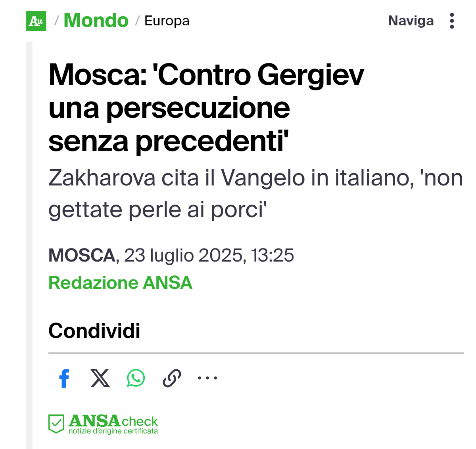Share the article on Facebook
The image size is (476, 449).
click(x=64, y=378)
